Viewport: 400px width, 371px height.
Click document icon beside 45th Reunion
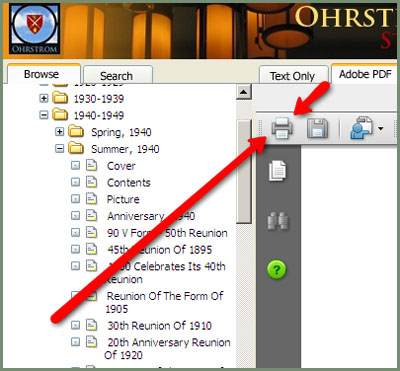(x=91, y=249)
